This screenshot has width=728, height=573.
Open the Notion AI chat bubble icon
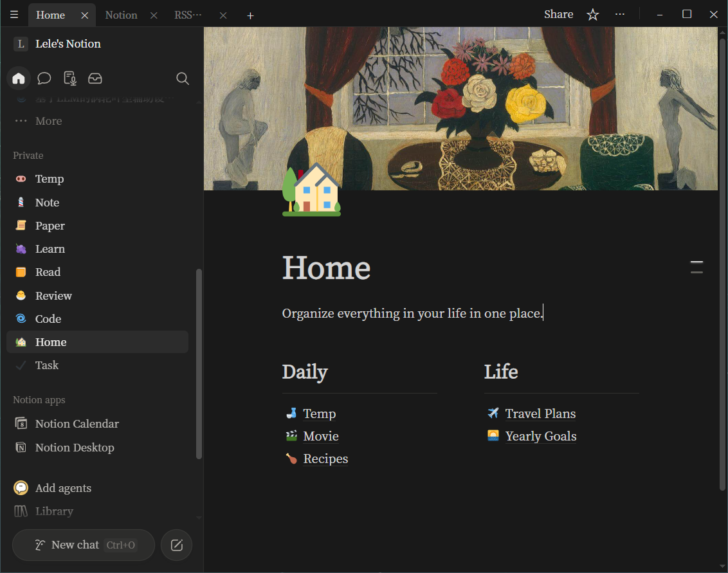pyautogui.click(x=44, y=78)
